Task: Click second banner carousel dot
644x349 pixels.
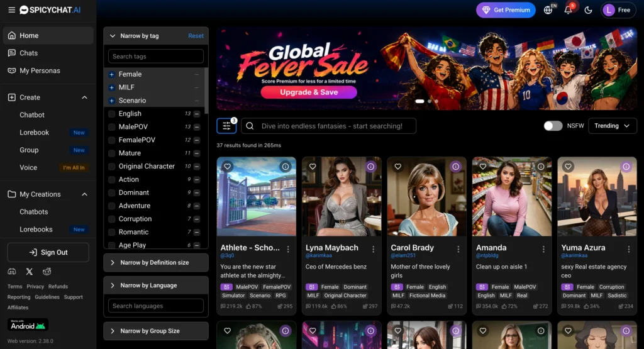Action: click(x=429, y=101)
